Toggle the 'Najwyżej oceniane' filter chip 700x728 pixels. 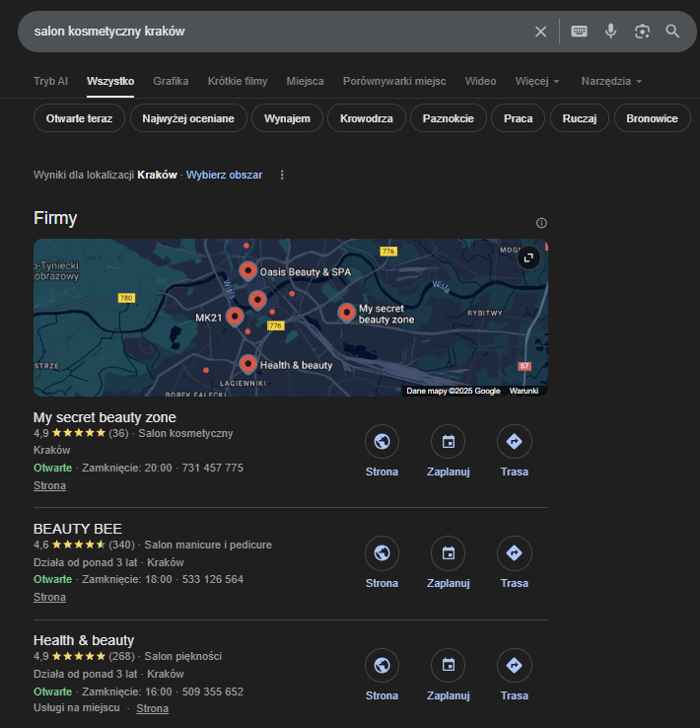coord(188,118)
